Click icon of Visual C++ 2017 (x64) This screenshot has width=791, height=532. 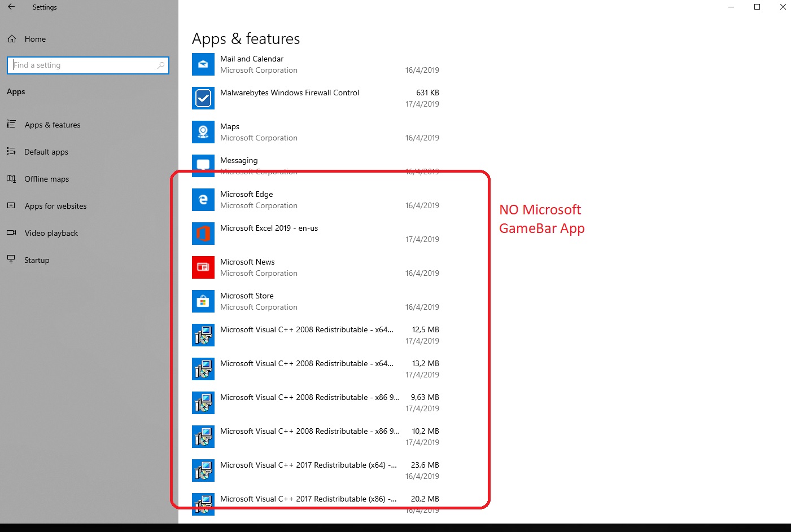point(203,471)
